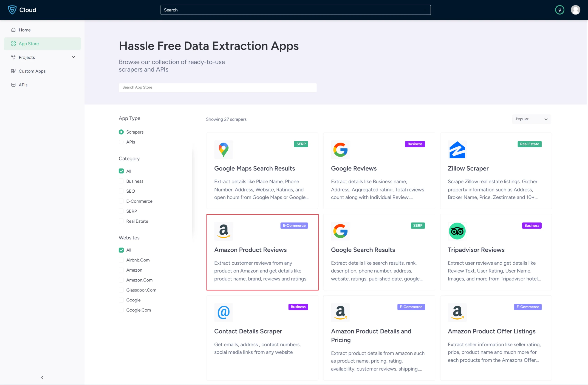This screenshot has height=385, width=588.
Task: Click the Google Maps pin icon
Action: (223, 150)
